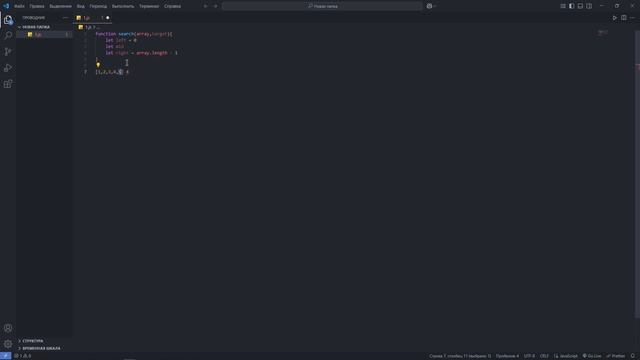Open the Accounts menu icon
The height and width of the screenshot is (360, 640).
(8, 328)
